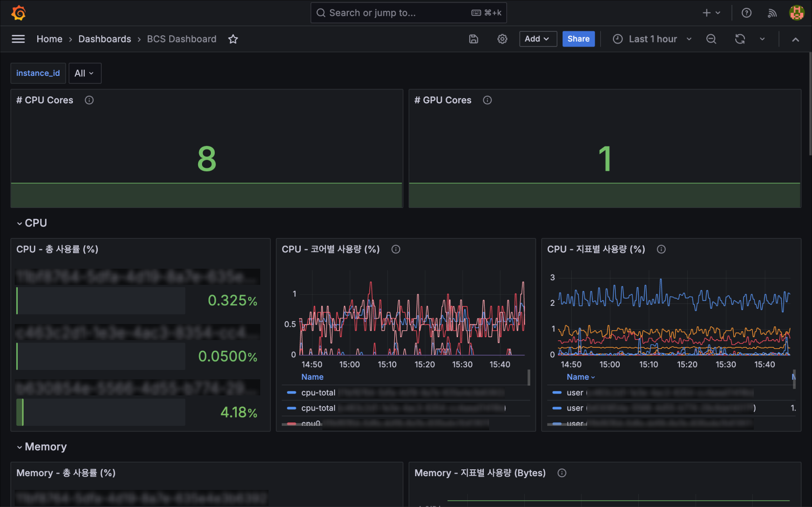Click the CPU - 총 사용률 (%) panel title
Viewport: 812px width, 507px height.
point(57,250)
